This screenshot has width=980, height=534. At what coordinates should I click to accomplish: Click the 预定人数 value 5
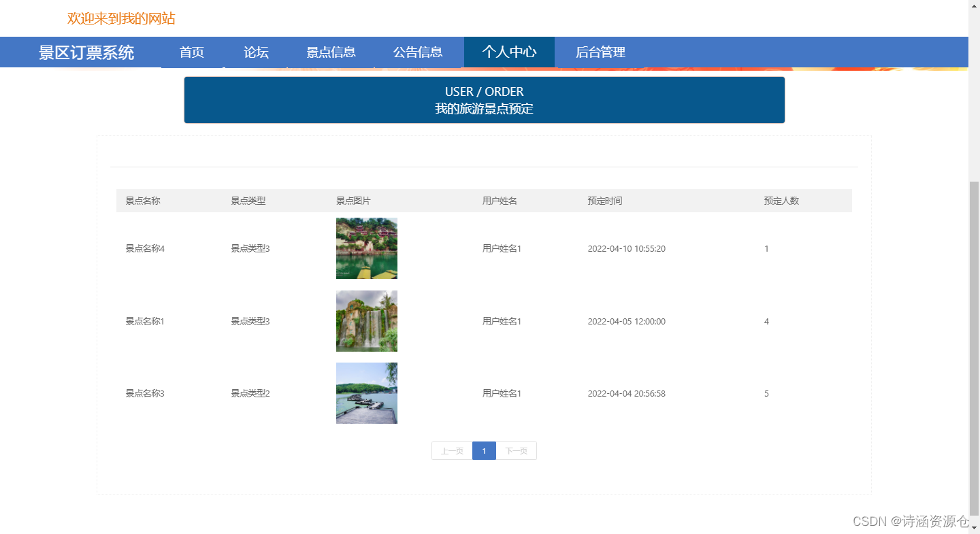click(766, 393)
